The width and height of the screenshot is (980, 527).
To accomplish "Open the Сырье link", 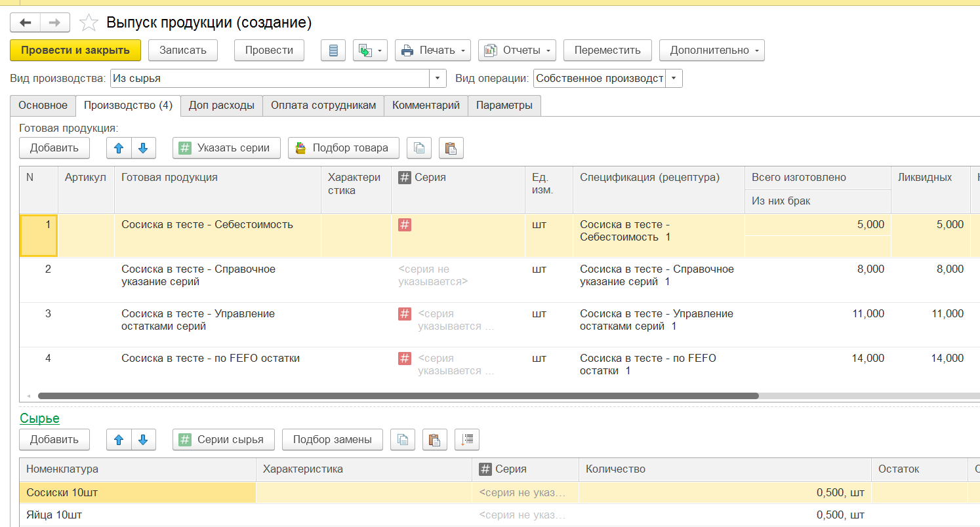I will (x=39, y=418).
